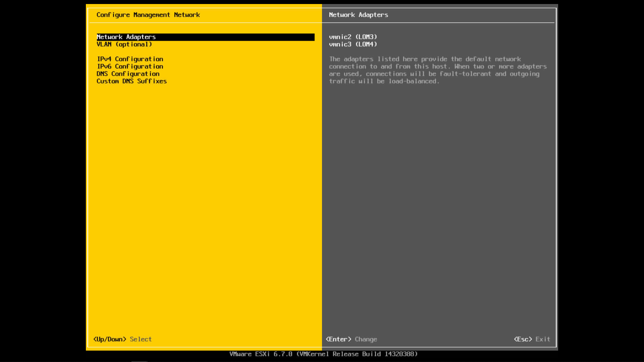This screenshot has height=362, width=644.
Task: Open Custom DNS Suffixes
Action: click(x=131, y=81)
